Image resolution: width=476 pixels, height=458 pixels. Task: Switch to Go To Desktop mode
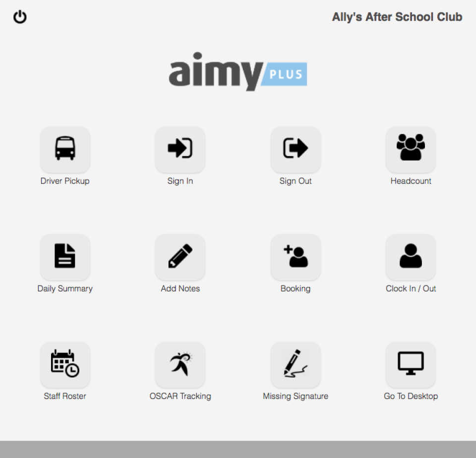[411, 364]
